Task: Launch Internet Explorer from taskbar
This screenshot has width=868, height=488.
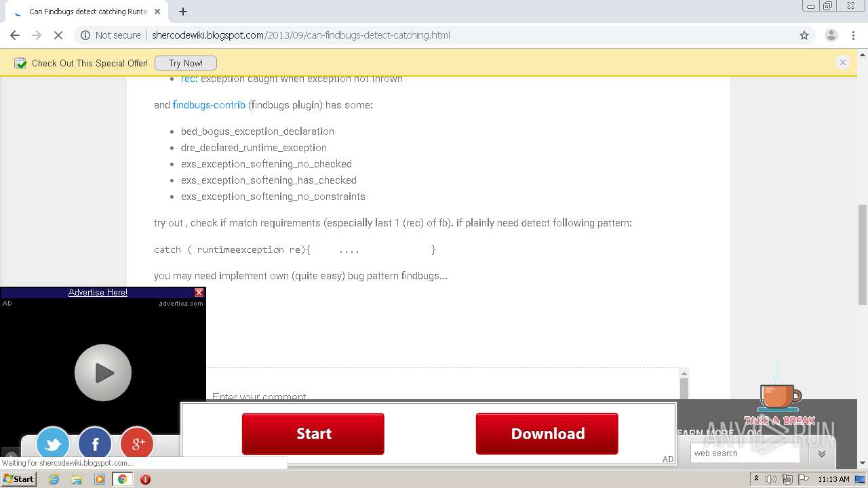Action: pos(54,479)
